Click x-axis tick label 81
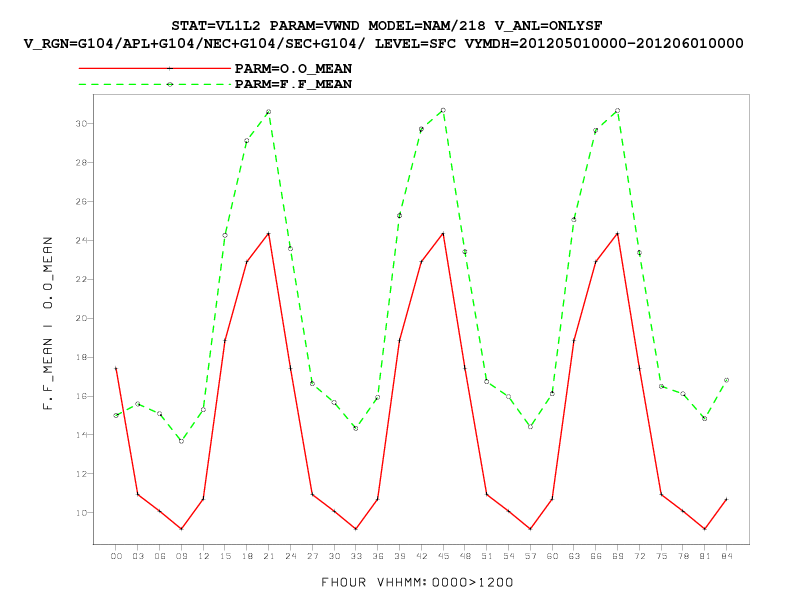792x612 pixels. 705,556
